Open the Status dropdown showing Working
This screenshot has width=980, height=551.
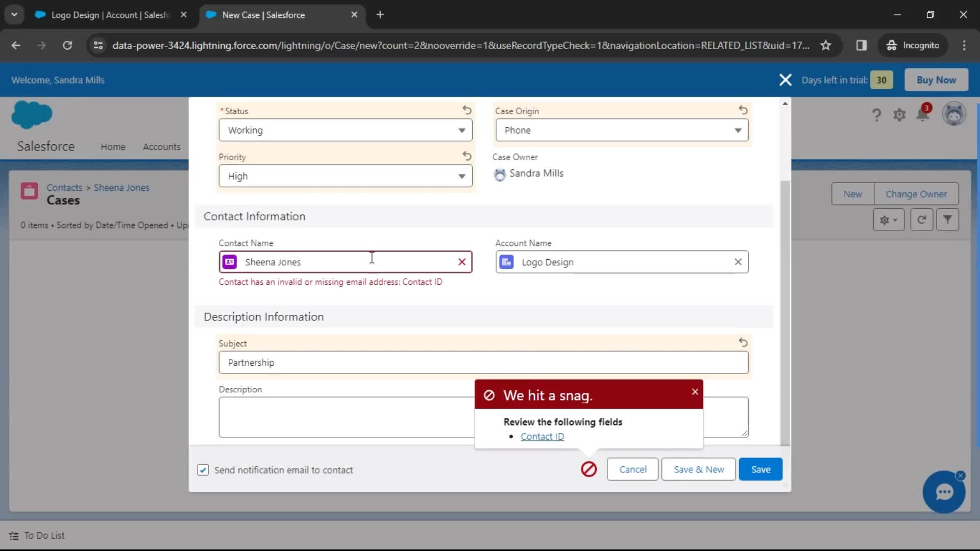click(x=346, y=130)
